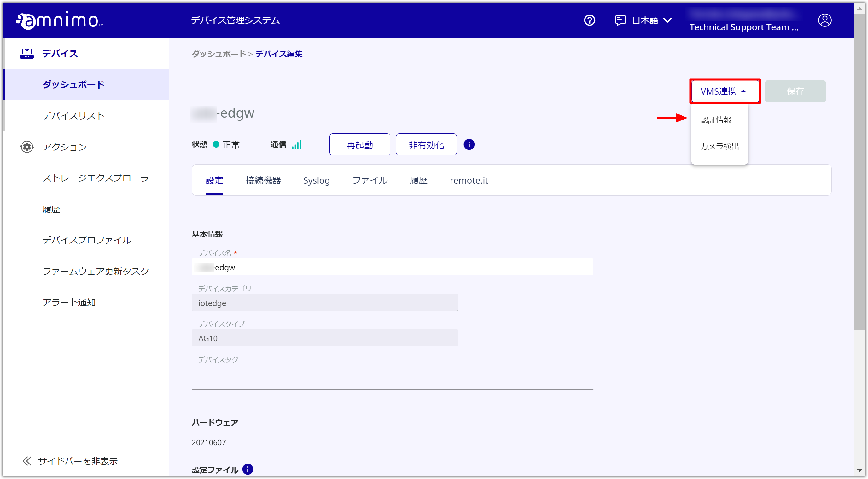Viewport: 868px width, 479px height.
Task: Click the Technical Support Team account name
Action: tap(744, 27)
